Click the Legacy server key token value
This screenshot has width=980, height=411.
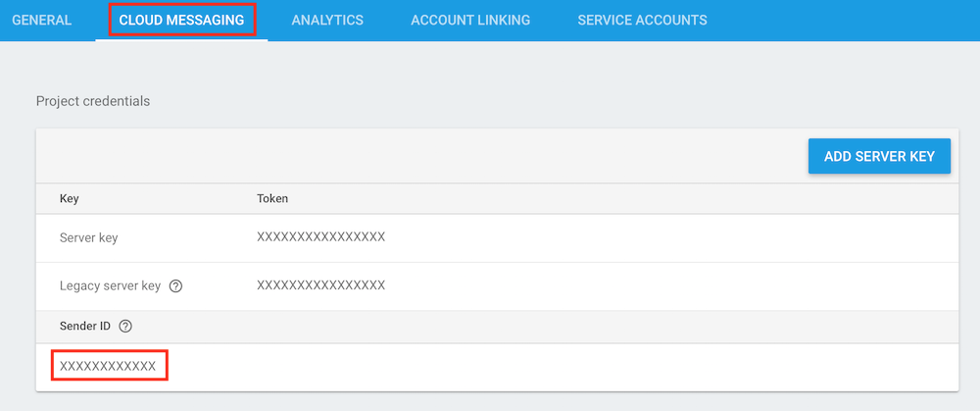click(x=320, y=285)
